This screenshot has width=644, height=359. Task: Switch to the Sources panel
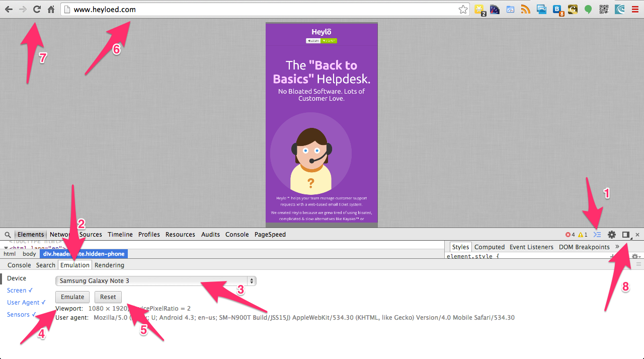(x=91, y=235)
